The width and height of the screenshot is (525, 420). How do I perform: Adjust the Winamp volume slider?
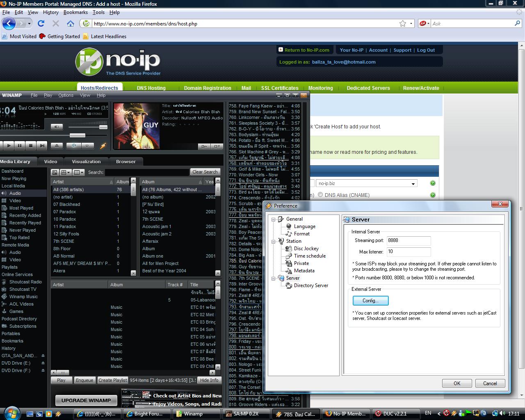103,127
